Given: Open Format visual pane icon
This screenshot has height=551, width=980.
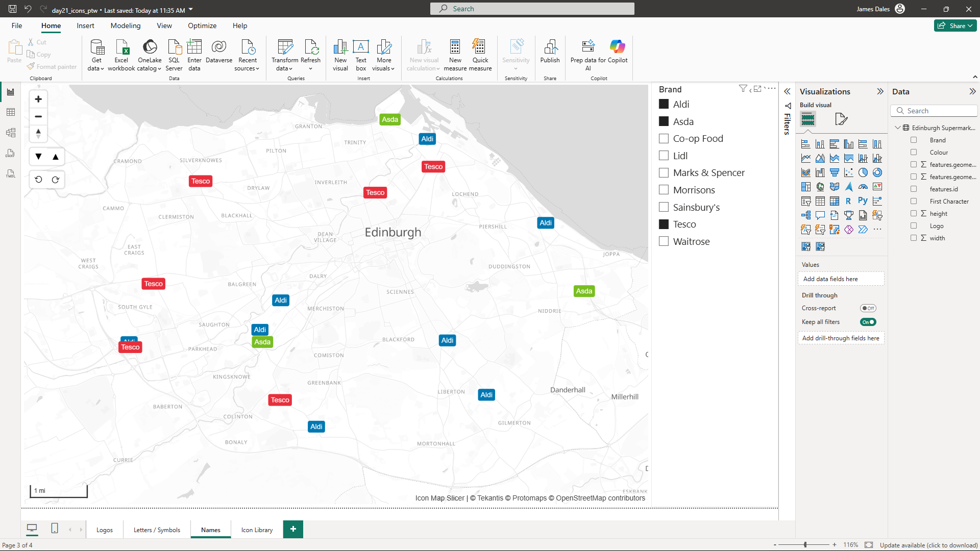Looking at the screenshot, I should point(841,119).
